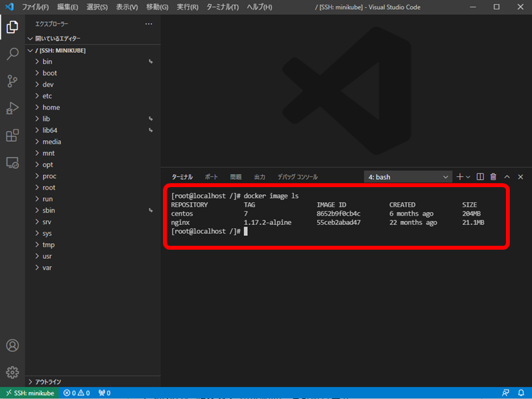Open the Manage gear icon
This screenshot has height=399, width=532.
(x=12, y=372)
